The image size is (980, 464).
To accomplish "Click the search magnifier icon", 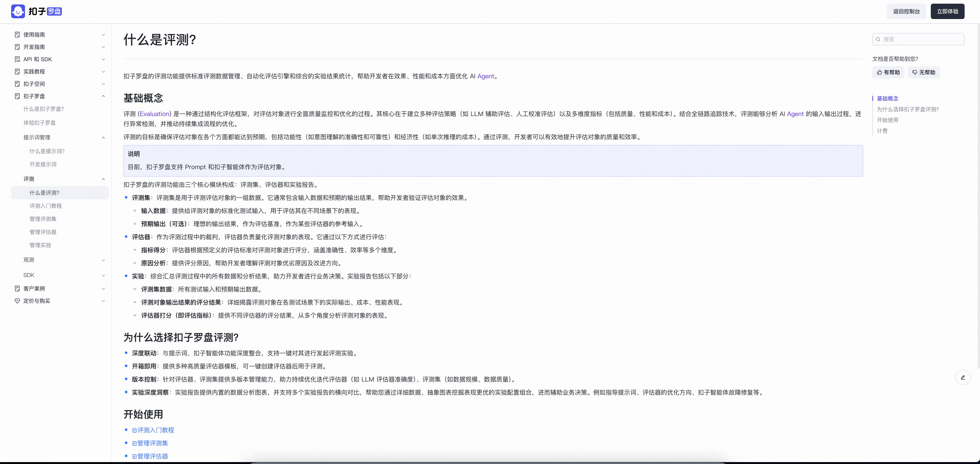I will [878, 39].
